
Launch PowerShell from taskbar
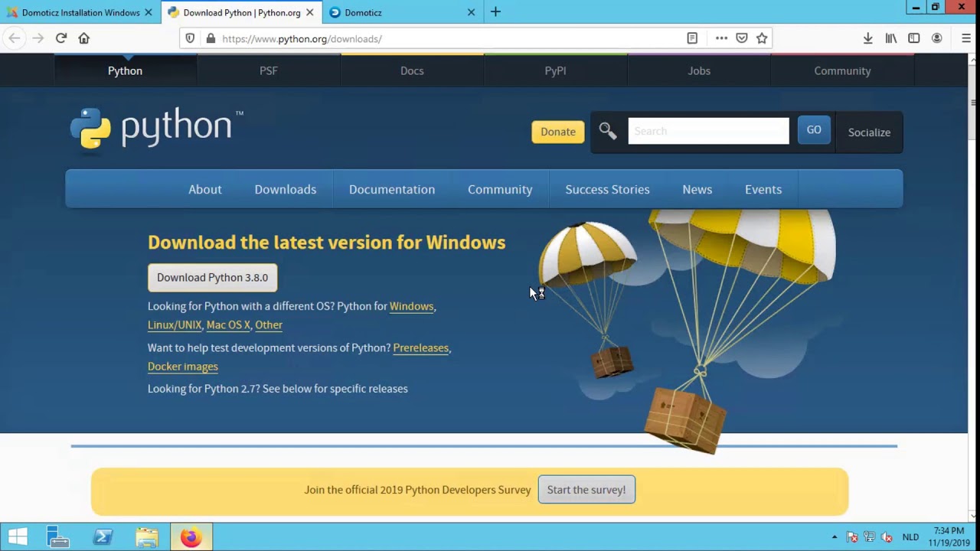(x=103, y=537)
